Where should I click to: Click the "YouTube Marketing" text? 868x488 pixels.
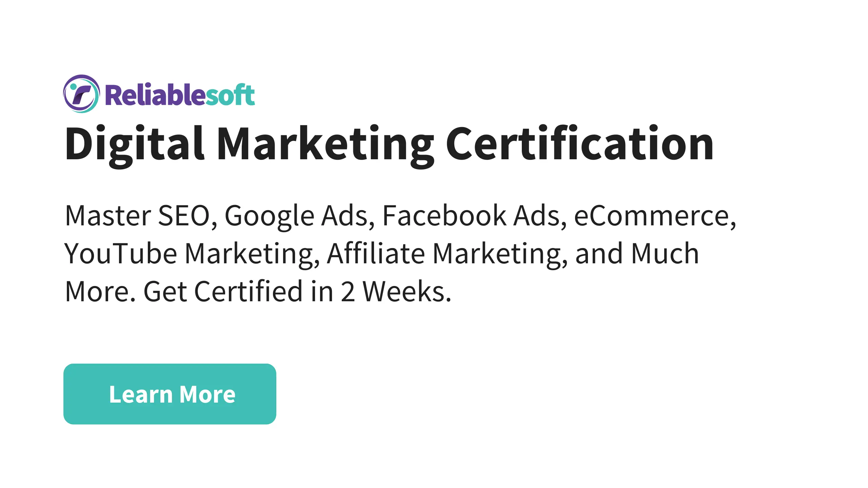192,254
